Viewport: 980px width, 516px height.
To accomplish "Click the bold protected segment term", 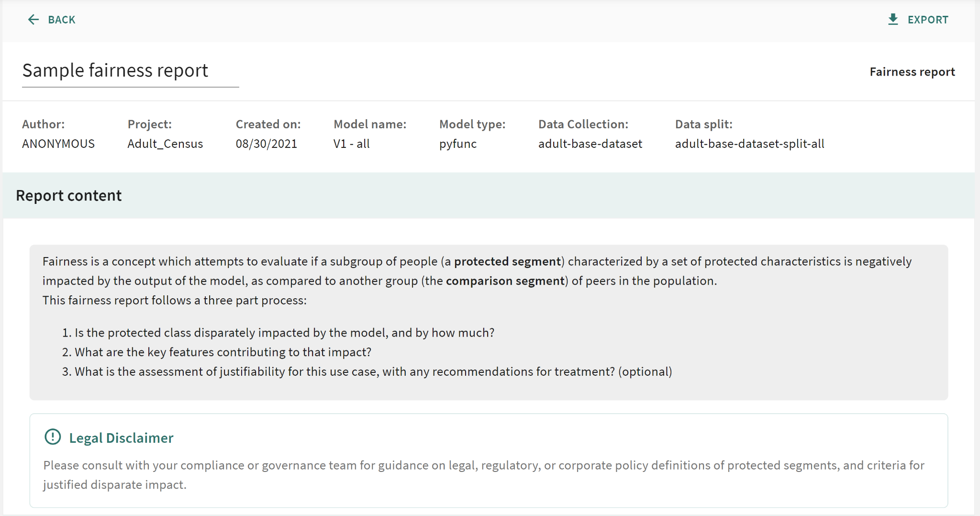I will pyautogui.click(x=507, y=261).
